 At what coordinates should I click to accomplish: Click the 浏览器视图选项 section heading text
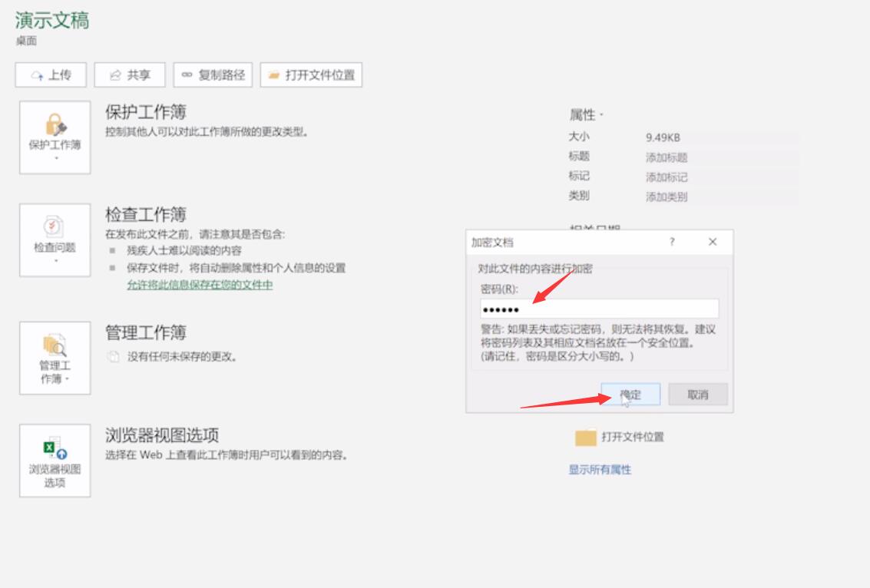(162, 435)
